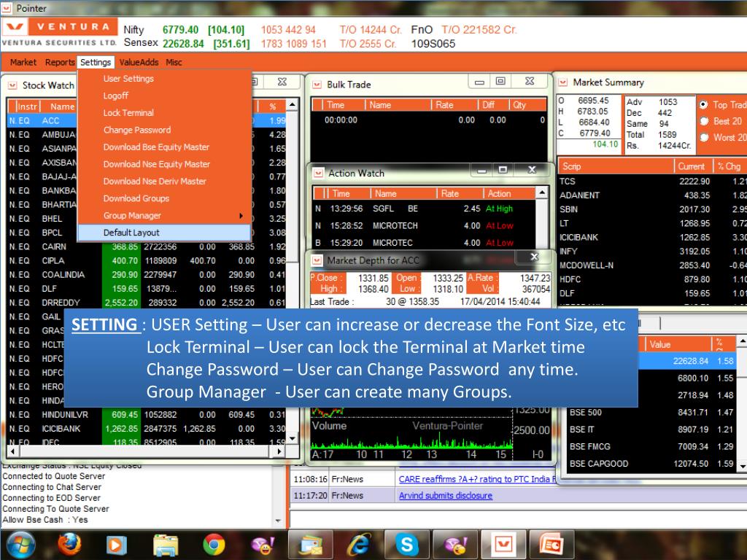Choose Download Nse Equity Master
747x560 pixels.
pyautogui.click(x=164, y=164)
